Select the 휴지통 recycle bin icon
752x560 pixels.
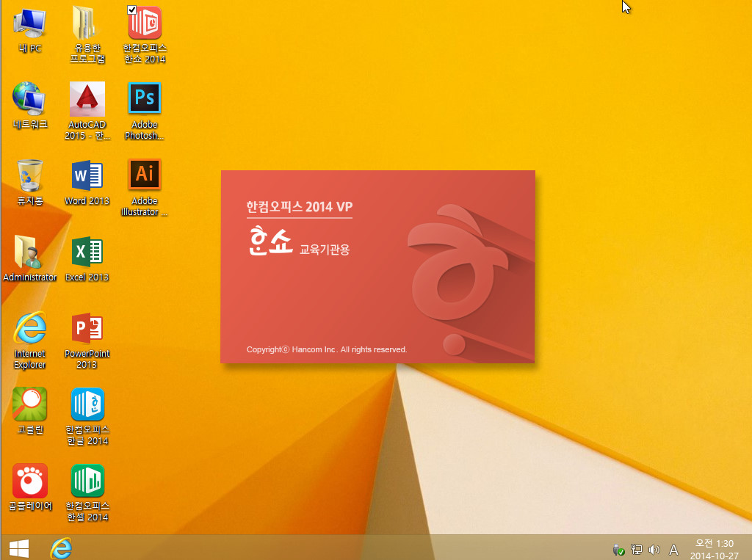pos(29,182)
